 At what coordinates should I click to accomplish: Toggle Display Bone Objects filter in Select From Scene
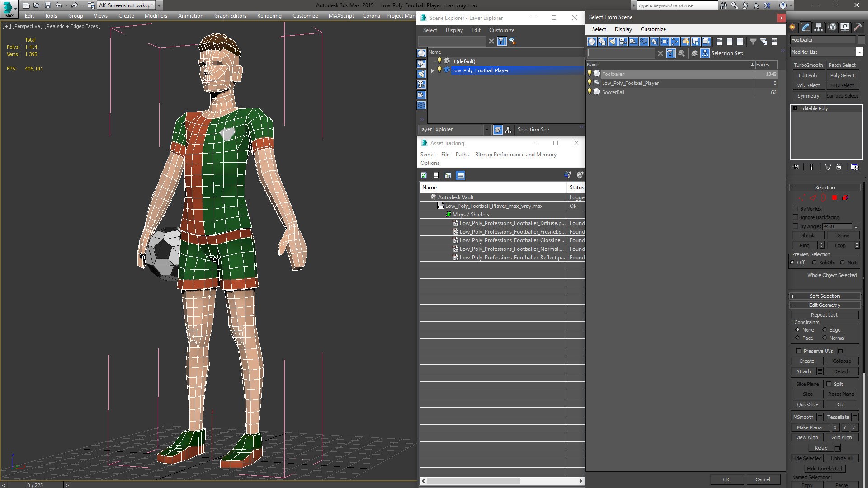click(x=675, y=42)
